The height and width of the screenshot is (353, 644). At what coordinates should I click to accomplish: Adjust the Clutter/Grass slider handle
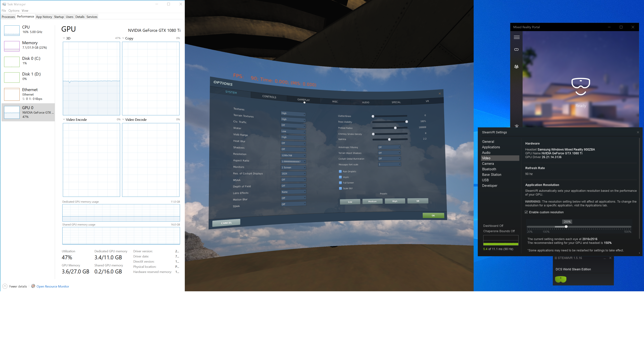tap(373, 116)
